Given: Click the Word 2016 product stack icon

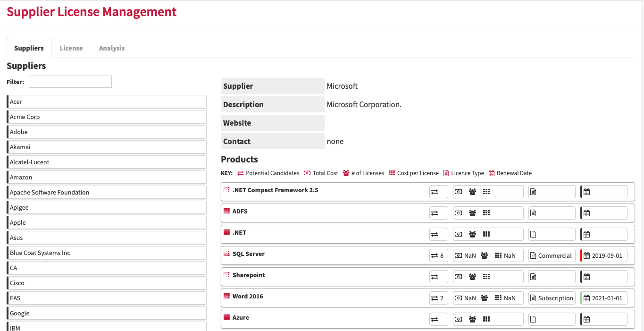Looking at the screenshot, I should click(227, 296).
